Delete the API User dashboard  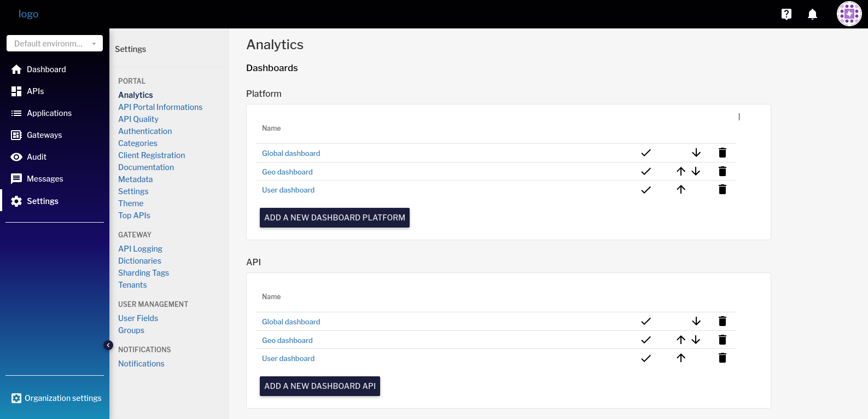click(722, 358)
